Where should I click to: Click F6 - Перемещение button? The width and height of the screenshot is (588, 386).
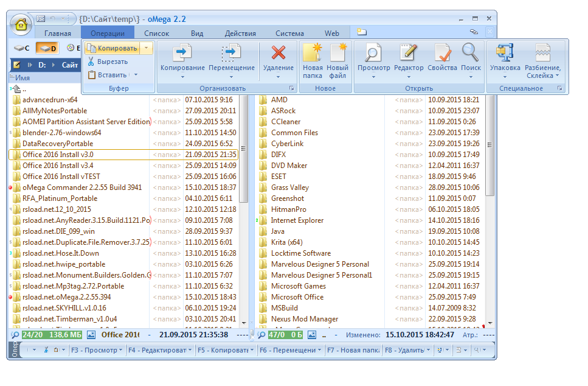tap(291, 350)
